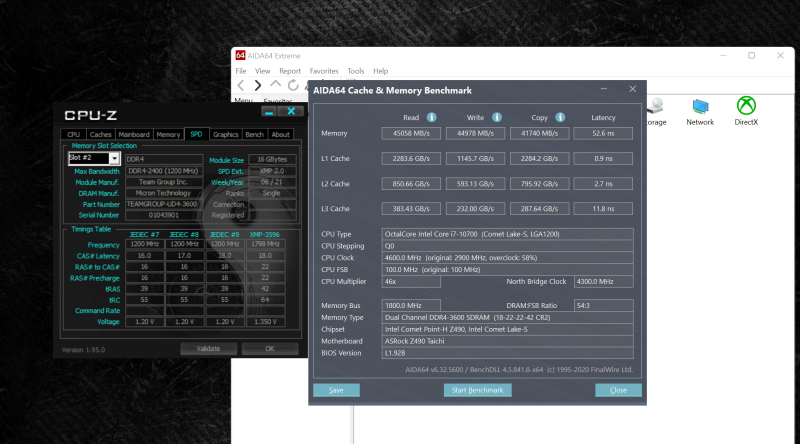Viewport: 800px width, 444px height.
Task: Switch to the Graphics tab in CPU-Z
Action: click(x=226, y=134)
